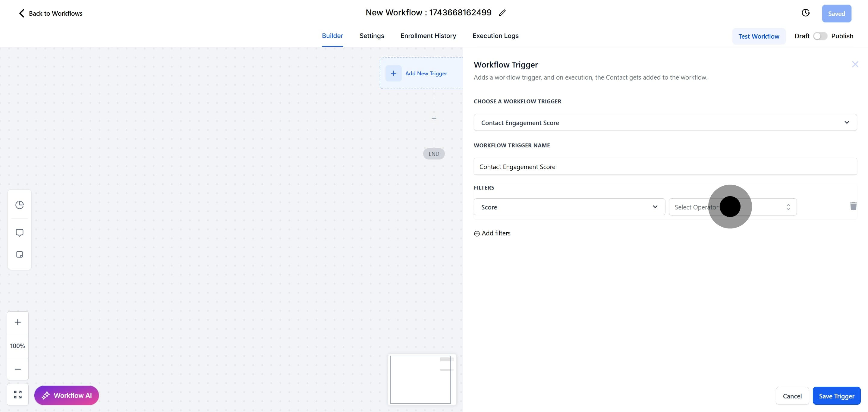Click Save Trigger button
The image size is (868, 412).
coord(836,396)
